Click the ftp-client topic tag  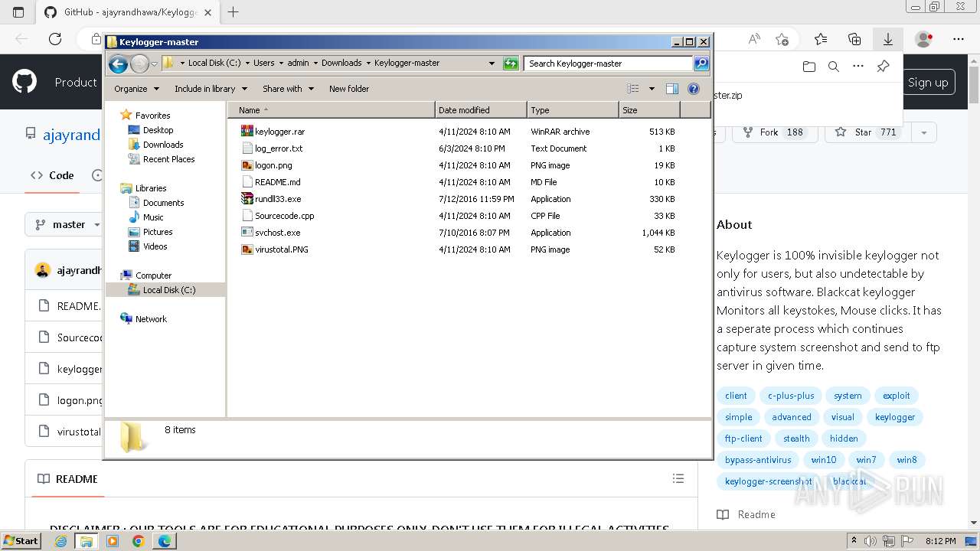pyautogui.click(x=743, y=439)
